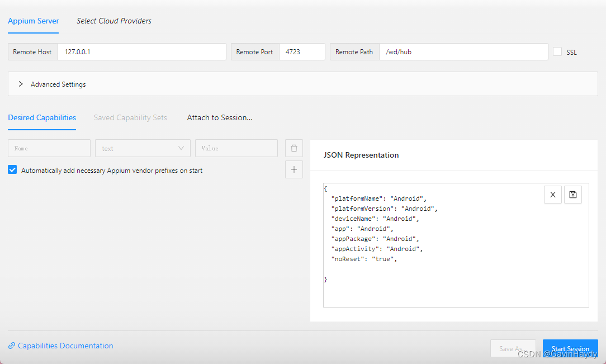Delete the capability row with trash icon
Image resolution: width=606 pixels, height=364 pixels.
(x=293, y=148)
